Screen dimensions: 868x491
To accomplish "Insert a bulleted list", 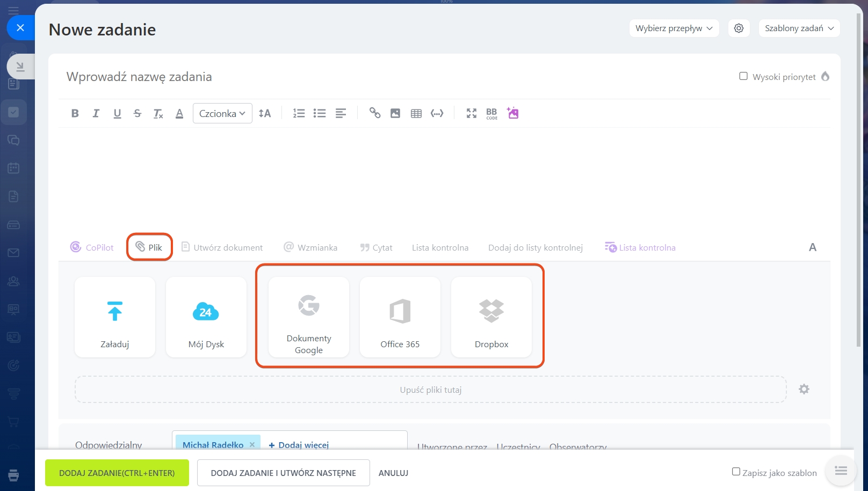I will [x=320, y=113].
